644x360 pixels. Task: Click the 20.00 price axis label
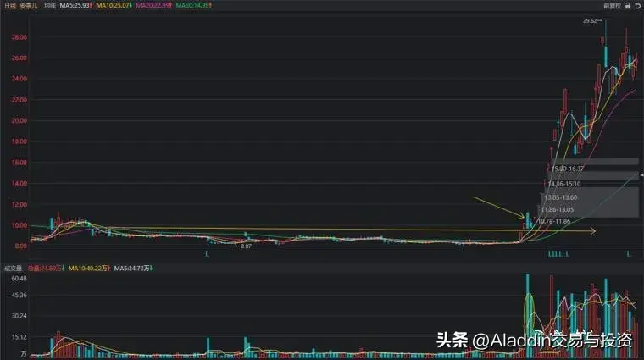pyautogui.click(x=19, y=120)
